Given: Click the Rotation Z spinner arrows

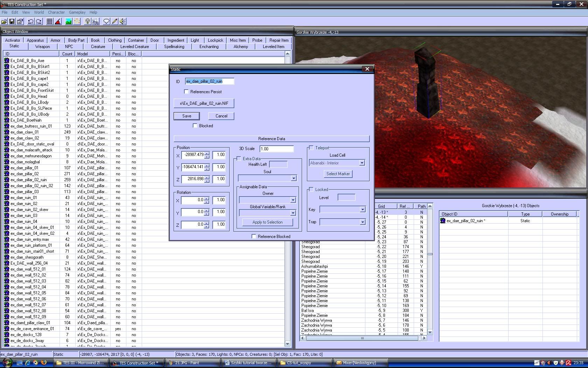Looking at the screenshot, I should [x=206, y=225].
